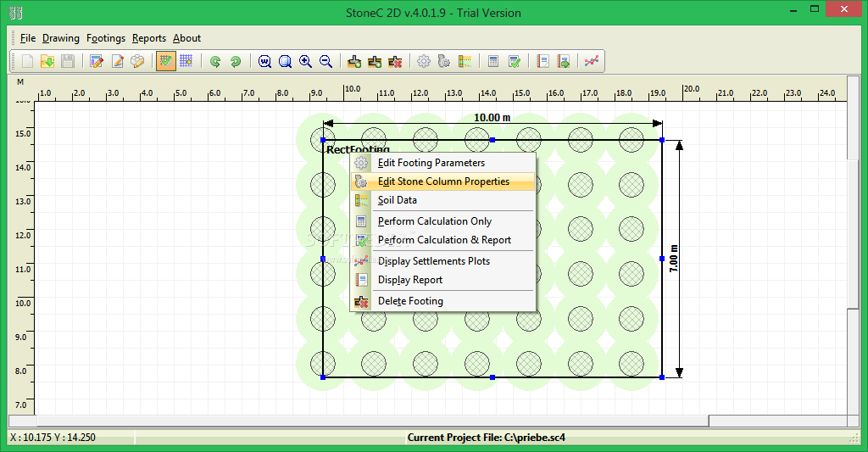The width and height of the screenshot is (868, 452).
Task: Click the StoneC application icon in title bar
Action: pyautogui.click(x=15, y=12)
